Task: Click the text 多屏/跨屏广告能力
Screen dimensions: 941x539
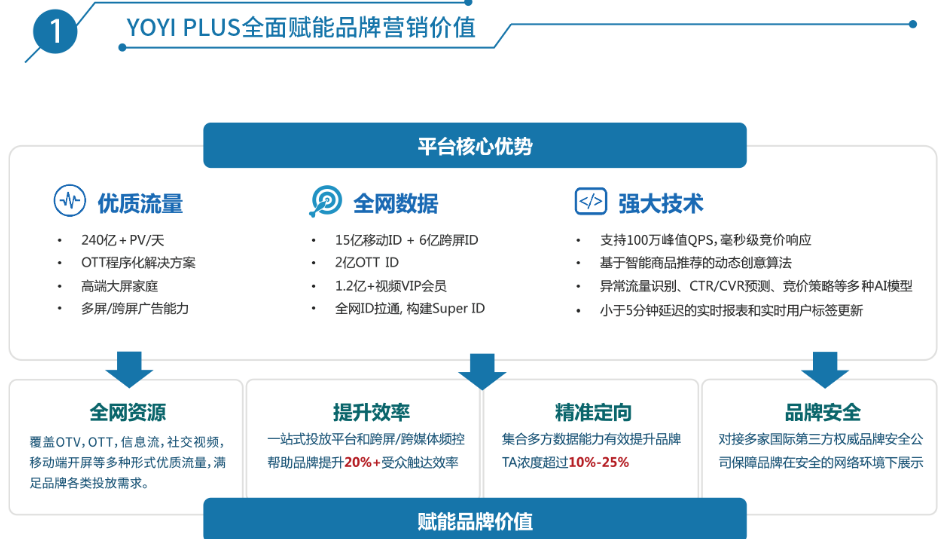Action: (135, 309)
